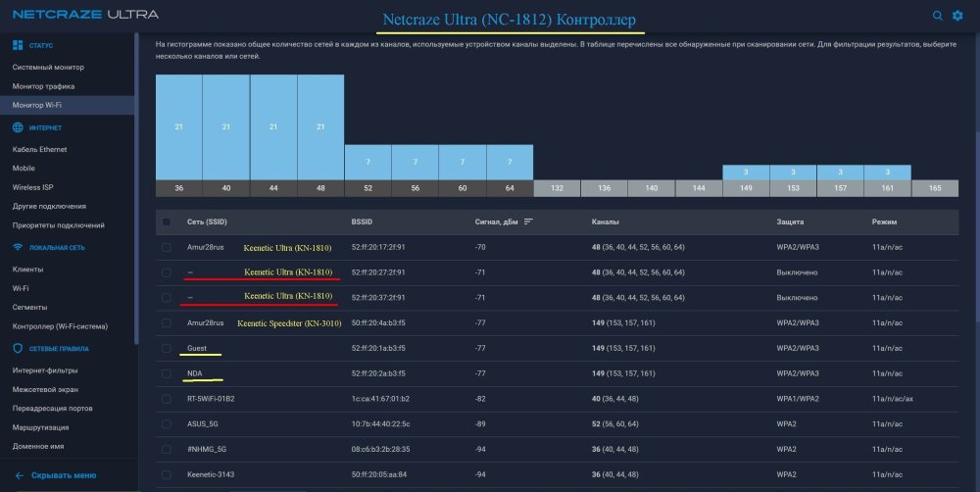Check the box for NDA network
The width and height of the screenshot is (980, 492).
point(167,373)
